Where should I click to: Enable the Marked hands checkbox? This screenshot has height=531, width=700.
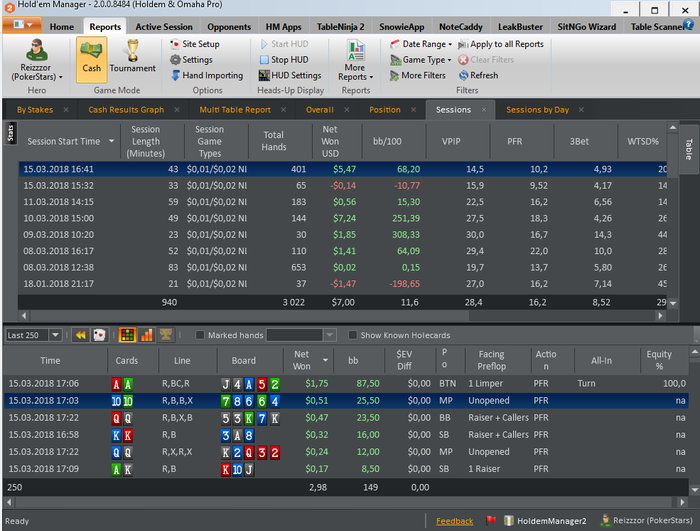200,335
